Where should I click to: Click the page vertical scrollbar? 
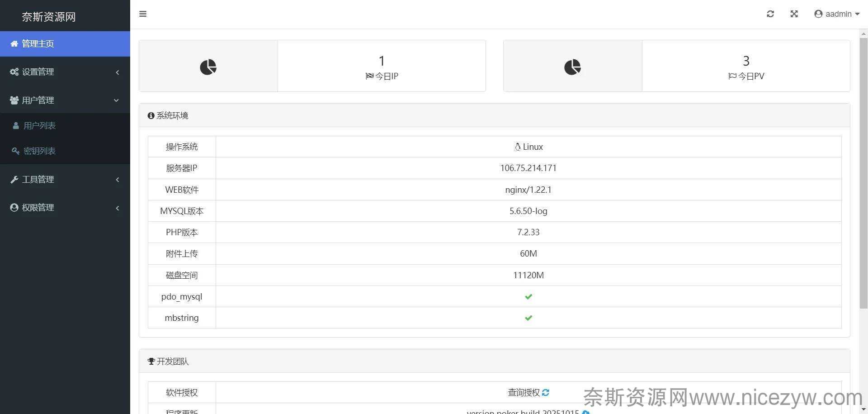[x=863, y=172]
